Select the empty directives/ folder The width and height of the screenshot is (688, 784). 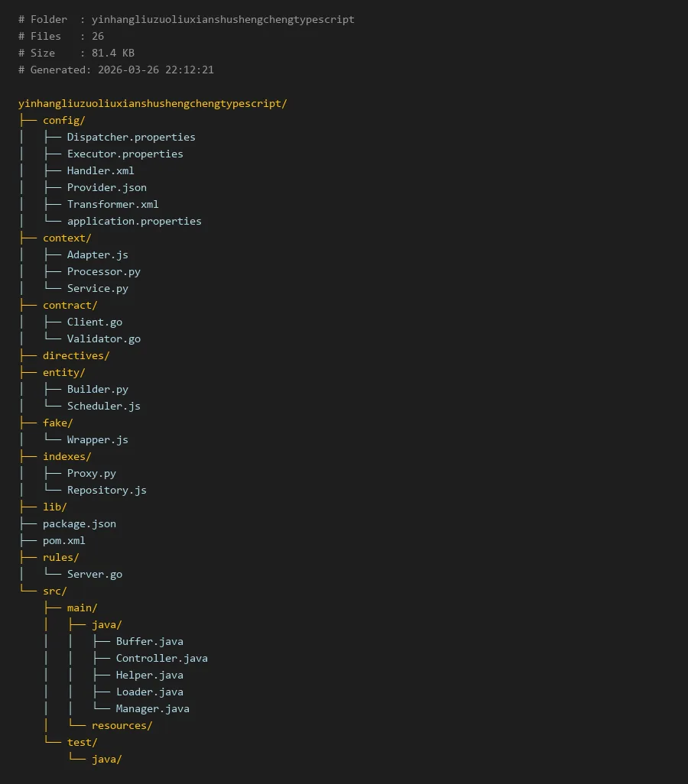76,355
